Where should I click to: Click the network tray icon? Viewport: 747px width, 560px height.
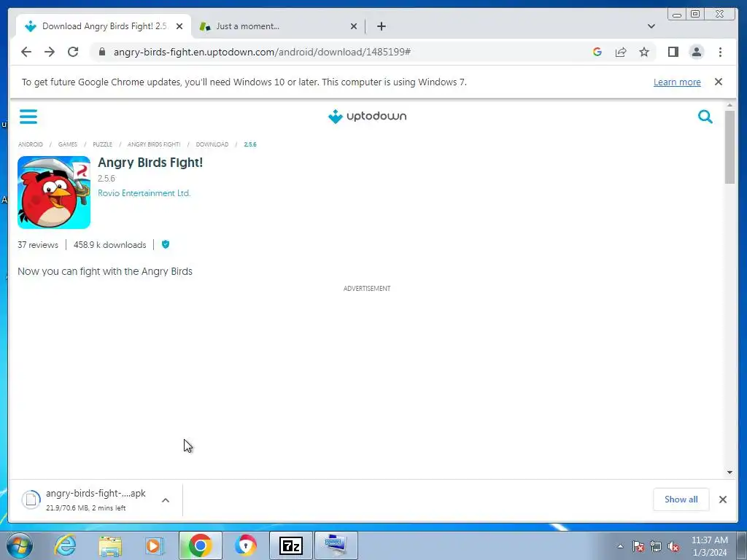(656, 547)
